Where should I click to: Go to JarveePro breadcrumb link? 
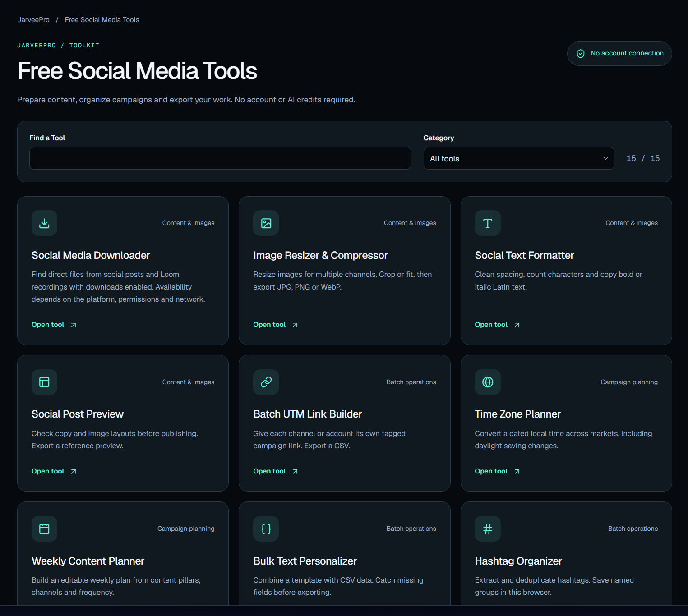click(x=33, y=20)
